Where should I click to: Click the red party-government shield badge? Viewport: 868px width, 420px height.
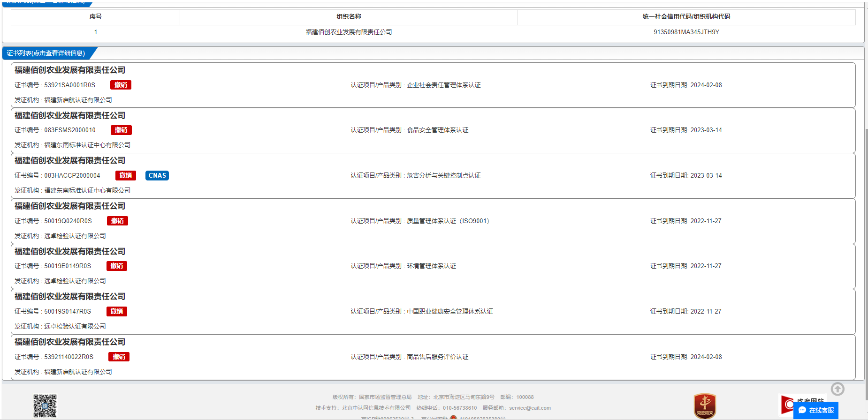tap(705, 405)
